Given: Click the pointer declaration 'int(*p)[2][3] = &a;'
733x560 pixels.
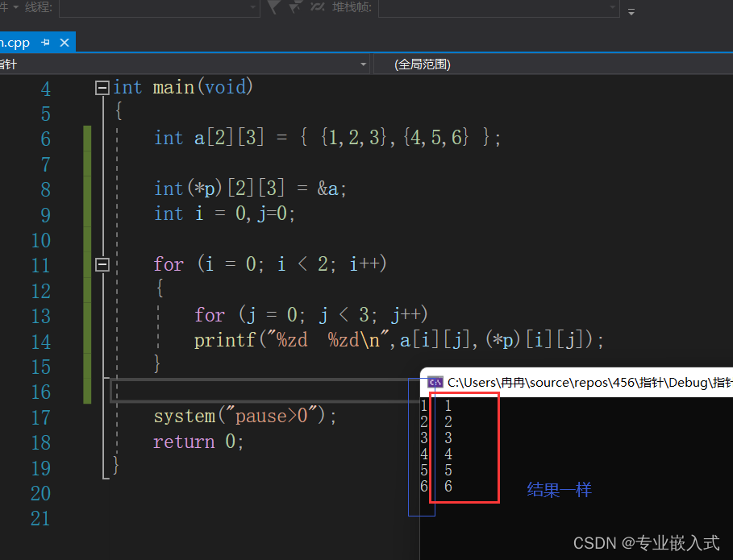Looking at the screenshot, I should pos(250,189).
